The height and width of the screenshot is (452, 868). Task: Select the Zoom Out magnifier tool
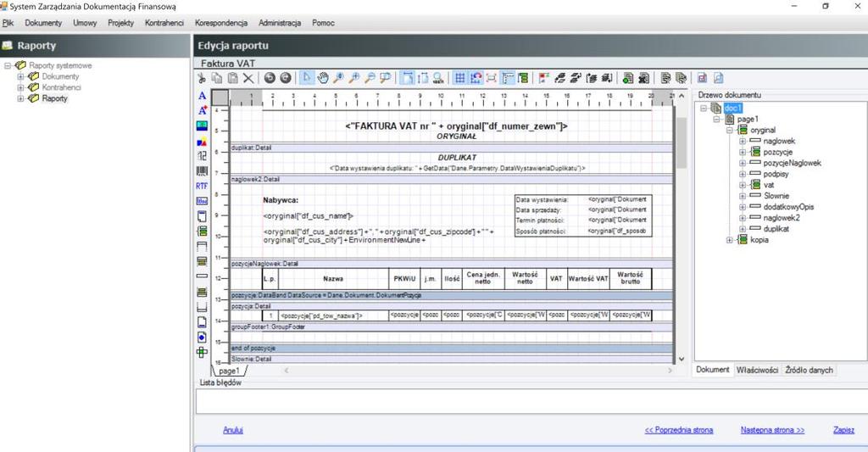pyautogui.click(x=370, y=78)
